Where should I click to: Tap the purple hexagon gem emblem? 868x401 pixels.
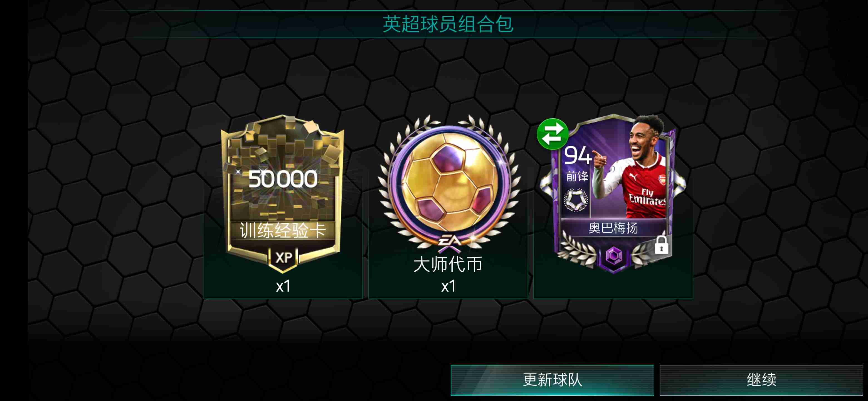point(613,256)
